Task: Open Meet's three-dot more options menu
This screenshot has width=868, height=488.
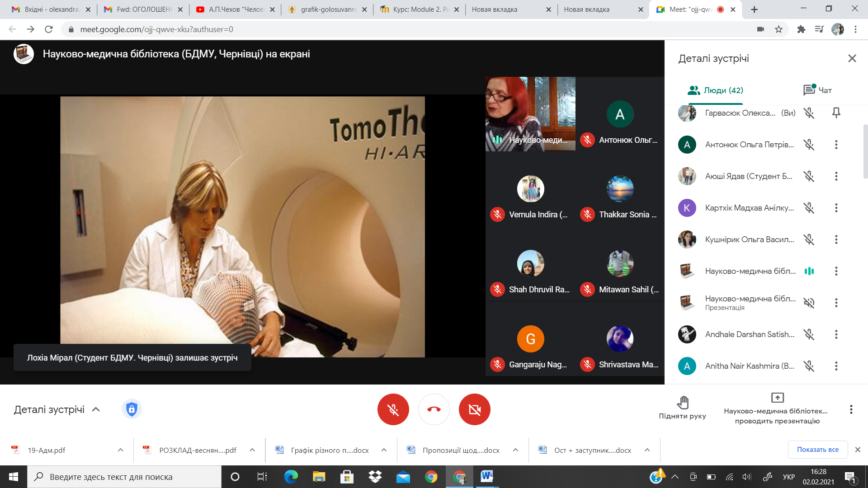Action: click(x=851, y=409)
